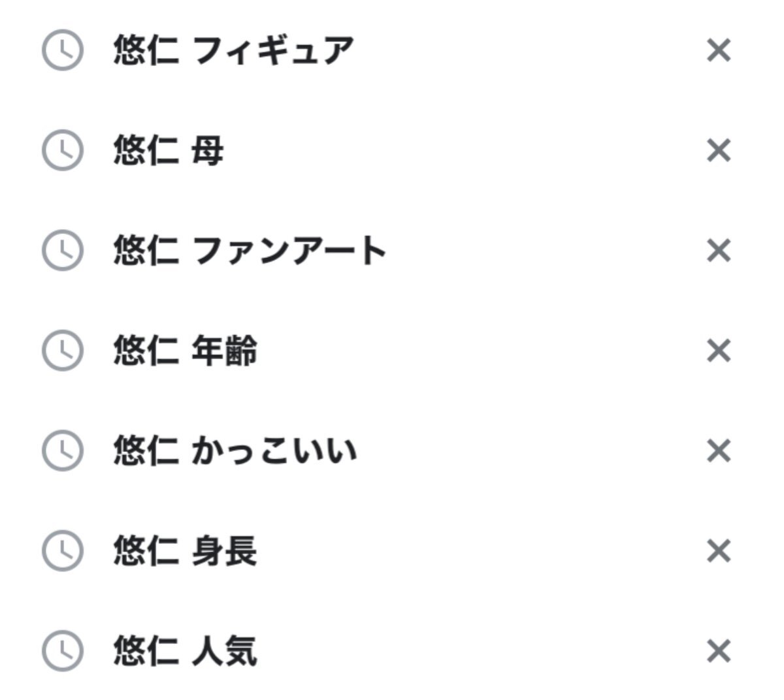The image size is (784, 700).
Task: Remove the 悠仁 フィギュア search entry
Action: (718, 50)
